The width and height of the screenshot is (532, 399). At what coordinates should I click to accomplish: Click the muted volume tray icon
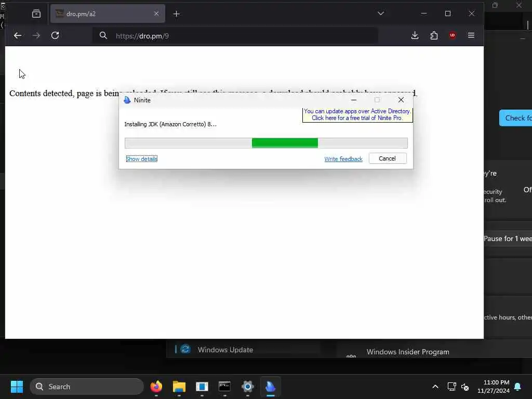(465, 387)
